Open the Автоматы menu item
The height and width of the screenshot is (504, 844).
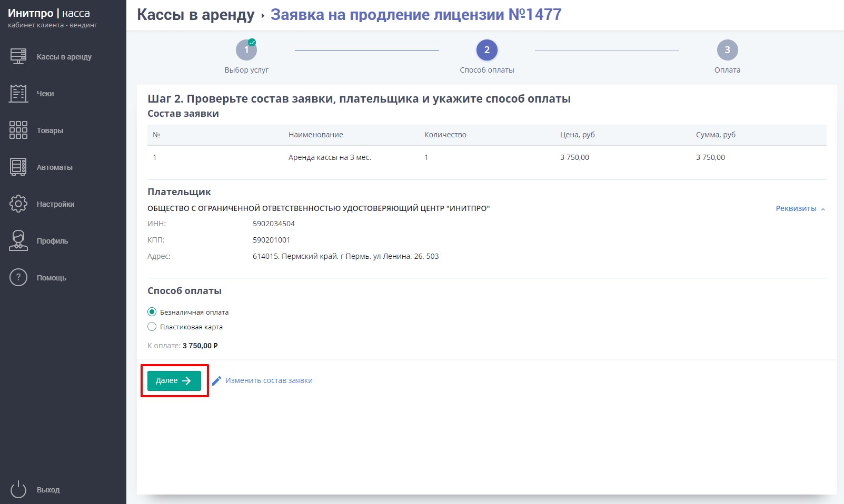(x=55, y=167)
